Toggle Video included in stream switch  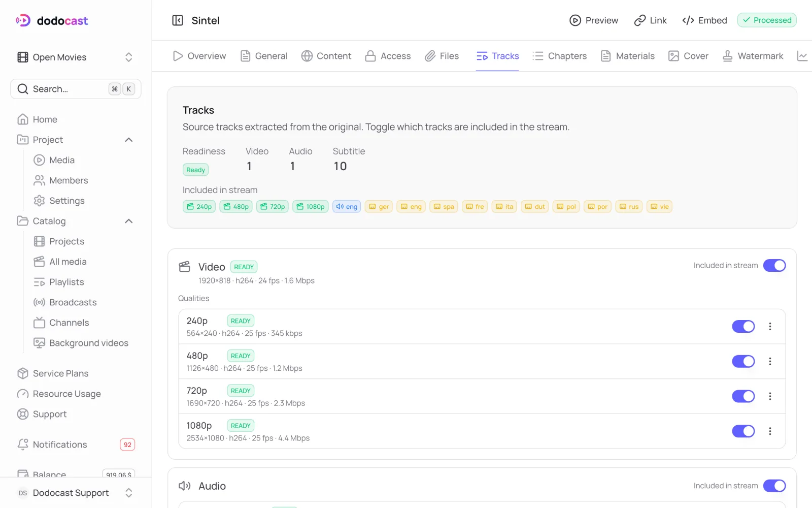coord(774,265)
